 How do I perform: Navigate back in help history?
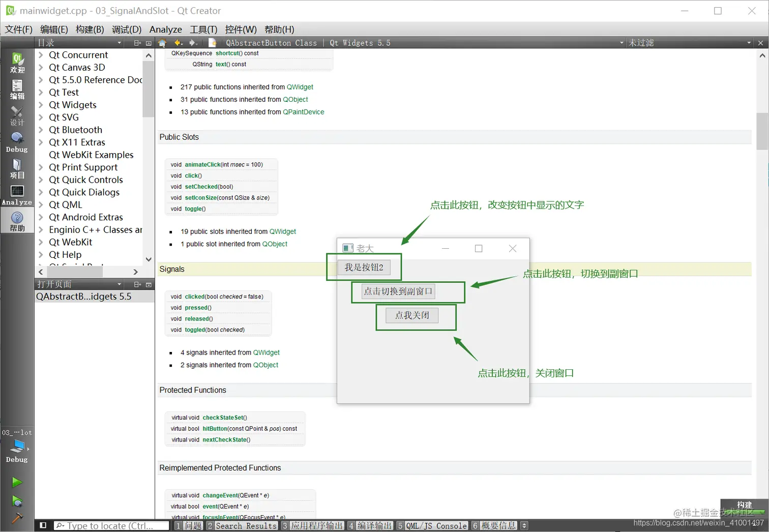179,43
